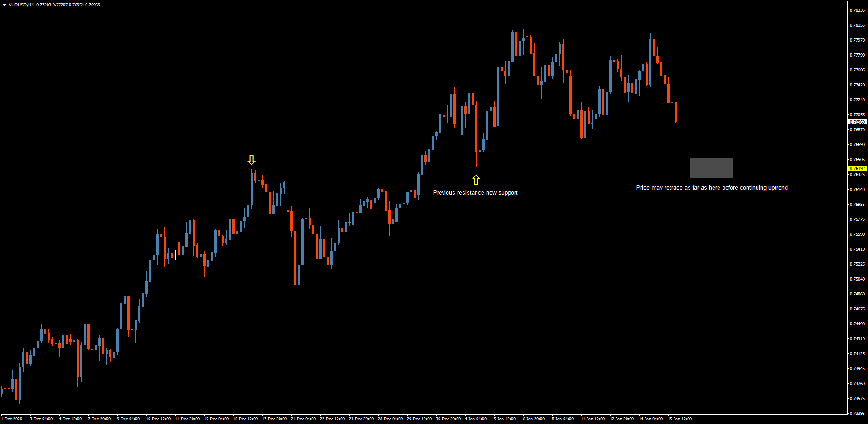The width and height of the screenshot is (868, 424).
Task: Click the 0.76969 current price marker
Action: [x=858, y=122]
